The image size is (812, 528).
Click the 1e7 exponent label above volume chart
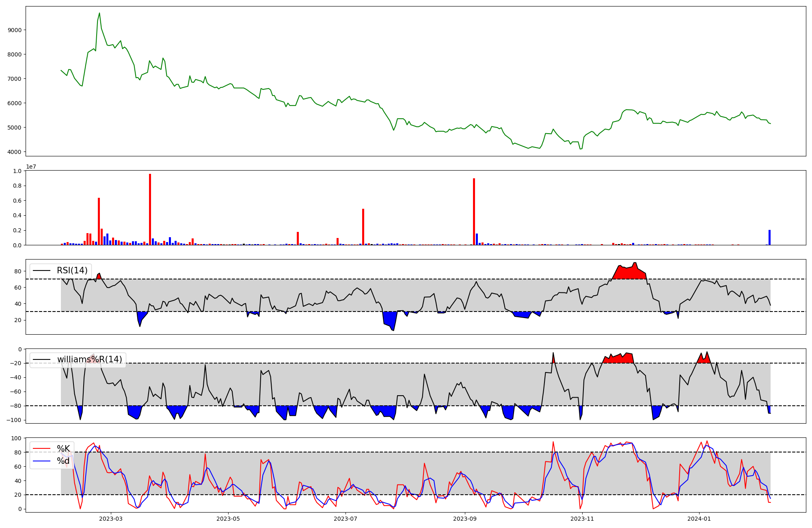pyautogui.click(x=32, y=167)
